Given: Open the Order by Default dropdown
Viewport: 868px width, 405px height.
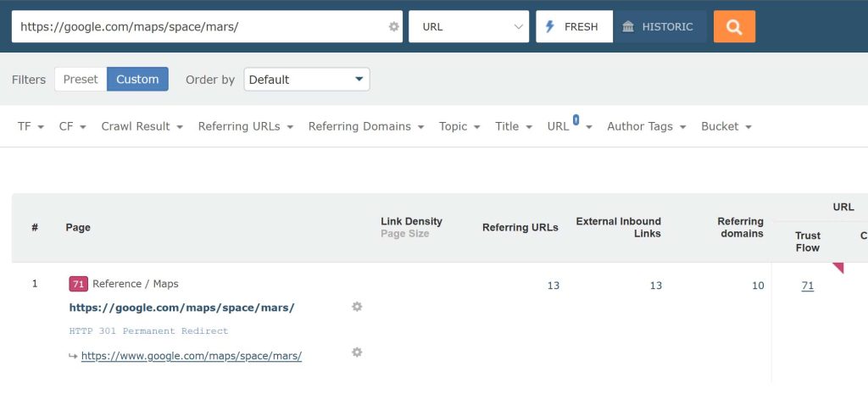Looking at the screenshot, I should tap(307, 79).
